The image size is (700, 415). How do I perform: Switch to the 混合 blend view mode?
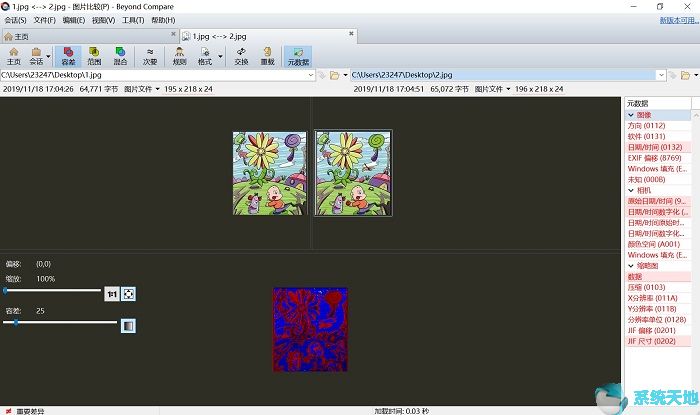(120, 56)
